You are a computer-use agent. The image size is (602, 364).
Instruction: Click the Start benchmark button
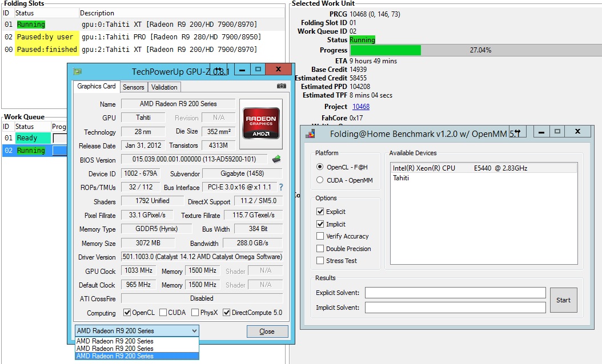(563, 300)
